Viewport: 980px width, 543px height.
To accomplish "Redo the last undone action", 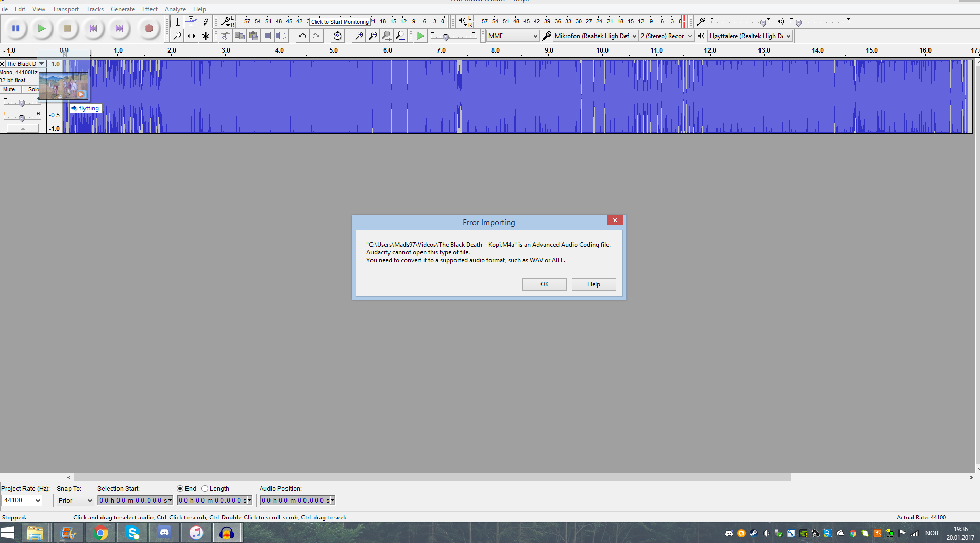I will [316, 36].
